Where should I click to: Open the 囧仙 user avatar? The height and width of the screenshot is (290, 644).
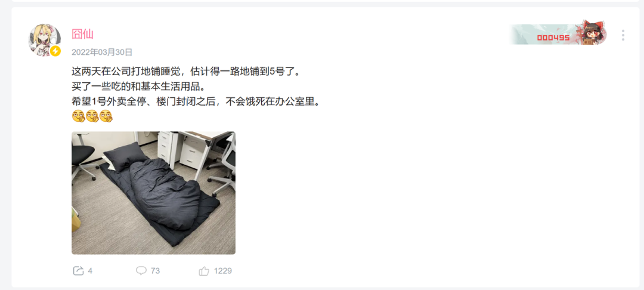pos(44,40)
